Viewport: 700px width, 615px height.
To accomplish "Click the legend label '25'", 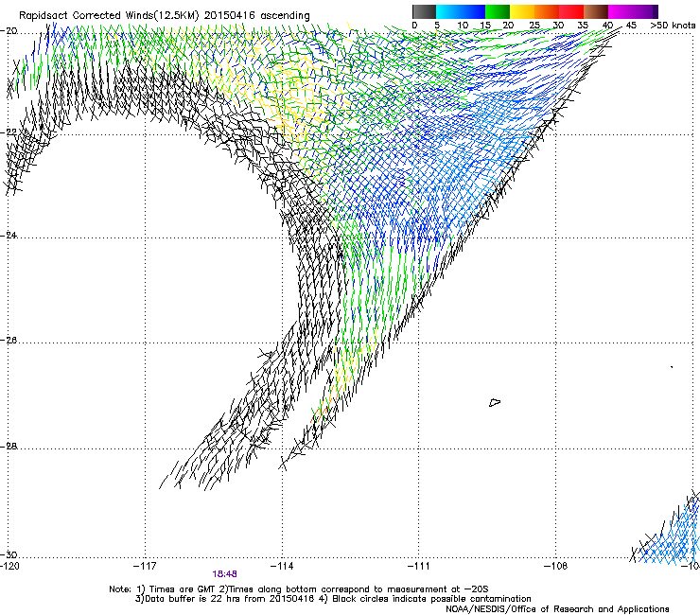I will [534, 26].
